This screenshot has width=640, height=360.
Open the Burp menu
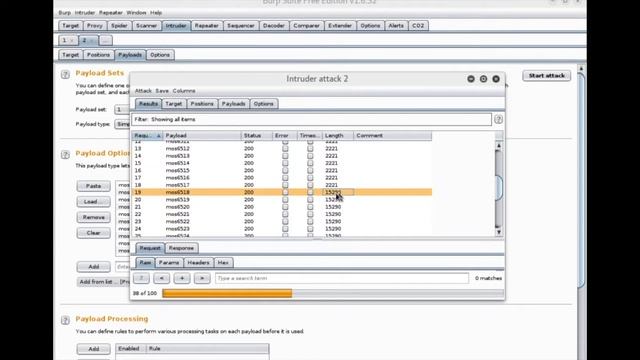[64, 13]
